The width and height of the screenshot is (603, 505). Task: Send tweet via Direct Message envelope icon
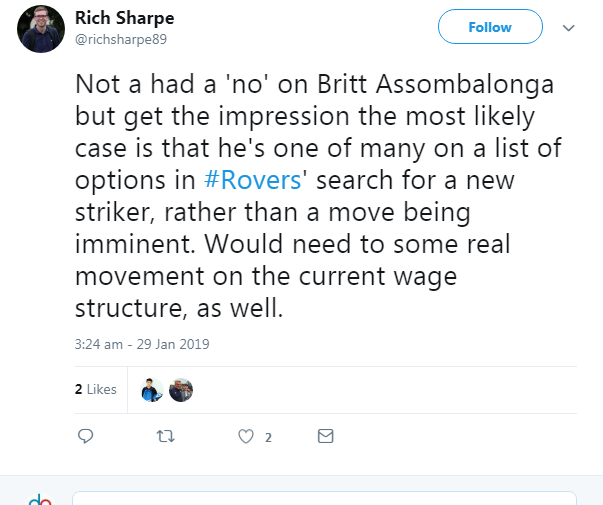(x=325, y=437)
